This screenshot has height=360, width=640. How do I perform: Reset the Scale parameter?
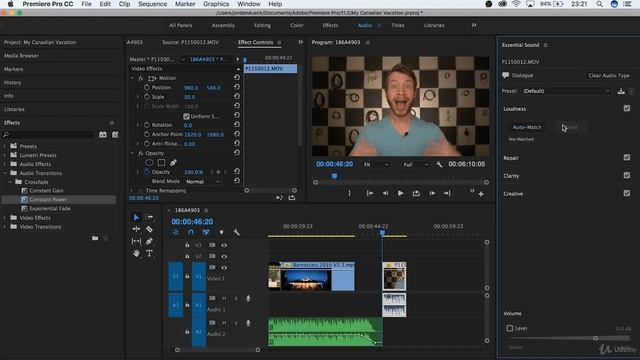(x=237, y=96)
